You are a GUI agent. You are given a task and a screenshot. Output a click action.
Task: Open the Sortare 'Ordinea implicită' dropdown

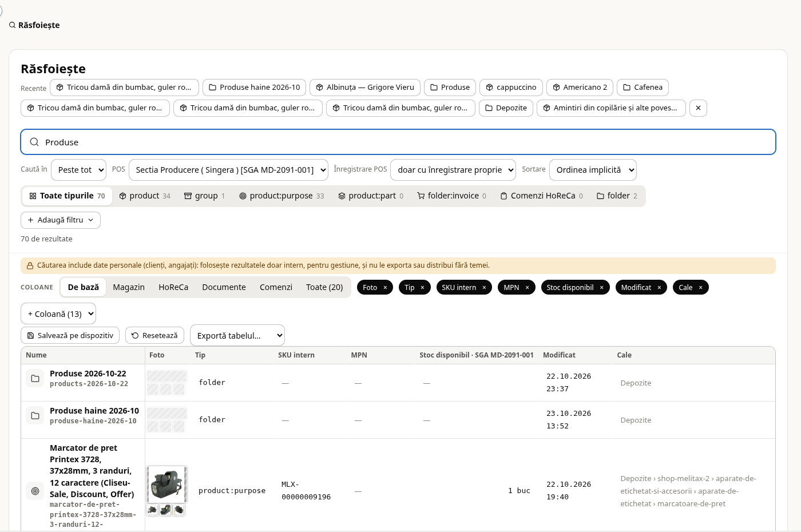click(x=593, y=170)
